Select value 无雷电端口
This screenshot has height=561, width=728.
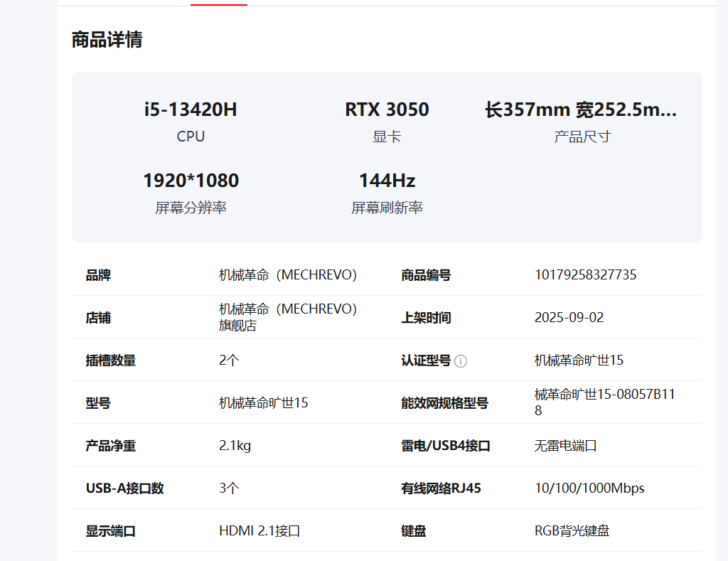click(565, 446)
